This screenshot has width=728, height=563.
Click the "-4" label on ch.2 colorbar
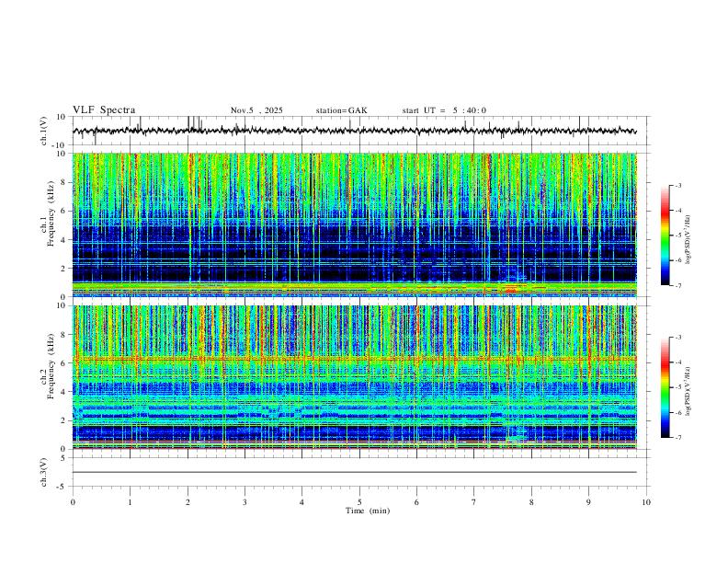point(677,362)
